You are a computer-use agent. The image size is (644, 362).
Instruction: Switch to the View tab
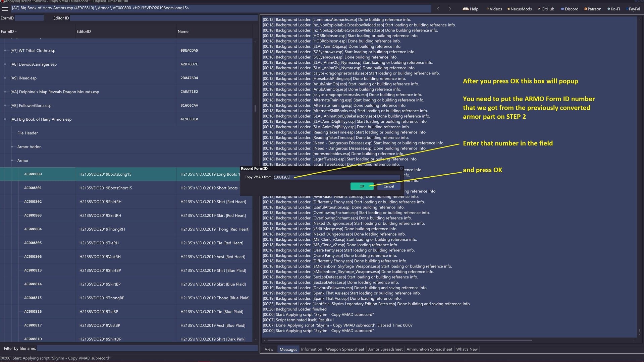(269, 349)
